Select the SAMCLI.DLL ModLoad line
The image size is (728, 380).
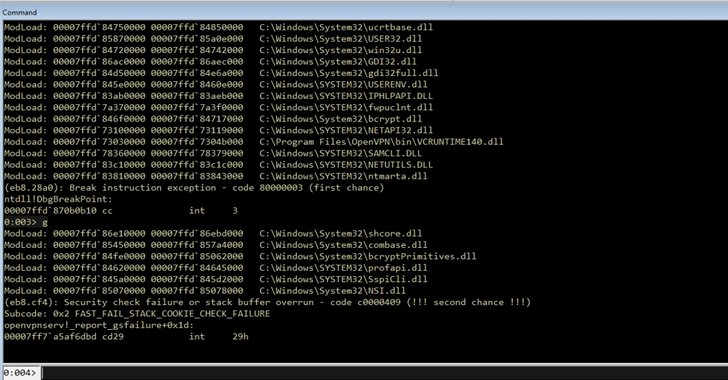pyautogui.click(x=213, y=153)
